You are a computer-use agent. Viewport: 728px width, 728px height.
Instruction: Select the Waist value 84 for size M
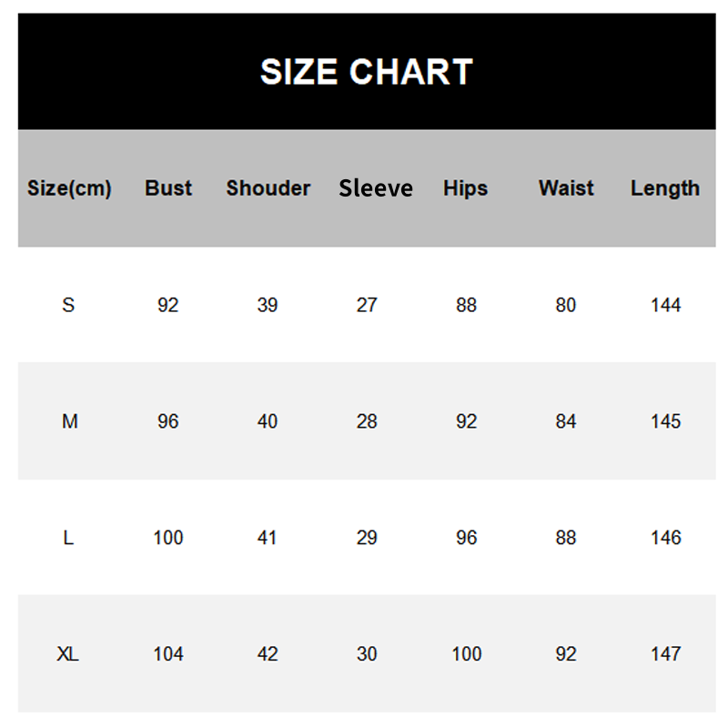click(566, 421)
